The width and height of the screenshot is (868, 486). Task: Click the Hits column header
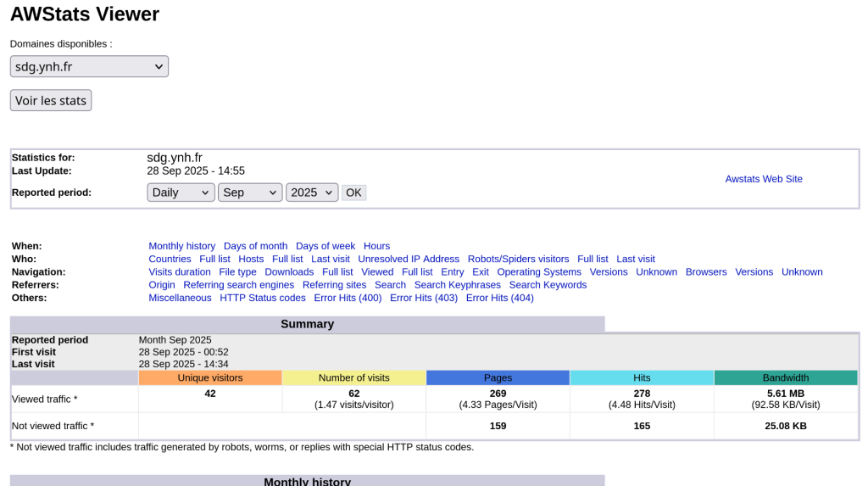(x=642, y=378)
